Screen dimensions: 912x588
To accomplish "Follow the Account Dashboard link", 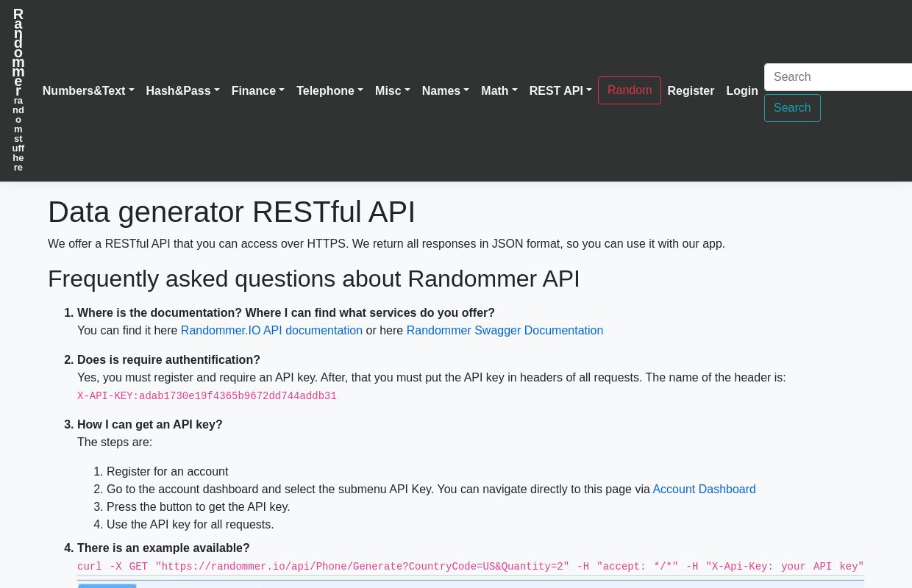I will click(x=704, y=490).
